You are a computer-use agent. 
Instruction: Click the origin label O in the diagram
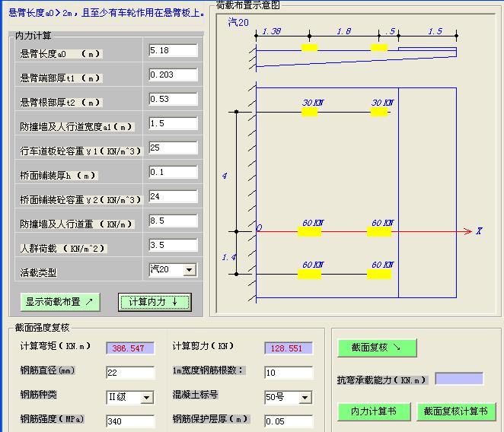point(259,227)
